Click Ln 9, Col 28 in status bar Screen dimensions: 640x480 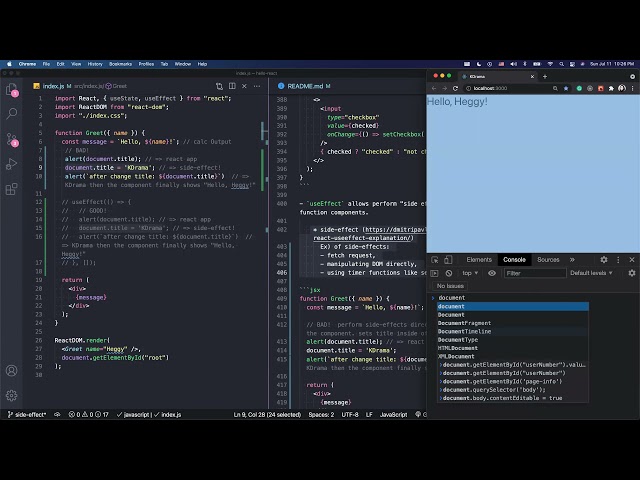(x=267, y=414)
